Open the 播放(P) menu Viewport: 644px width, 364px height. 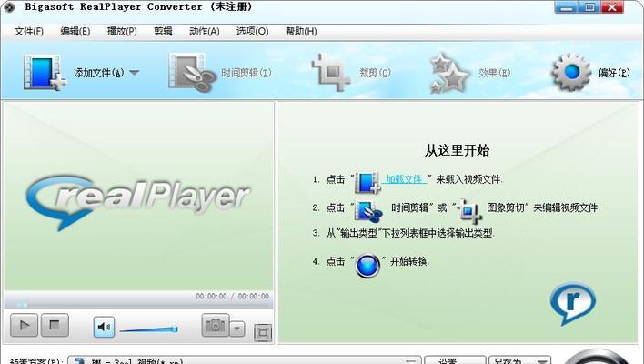click(x=122, y=31)
